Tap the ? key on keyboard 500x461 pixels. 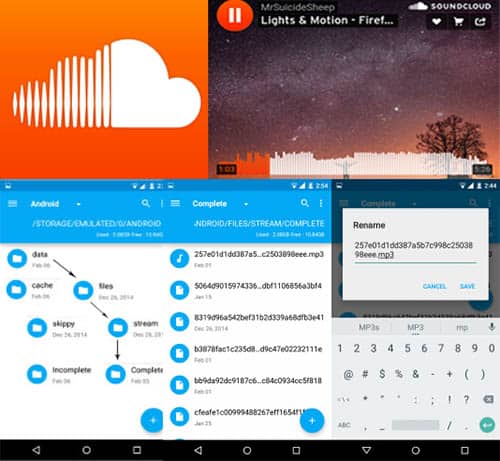tap(466, 399)
